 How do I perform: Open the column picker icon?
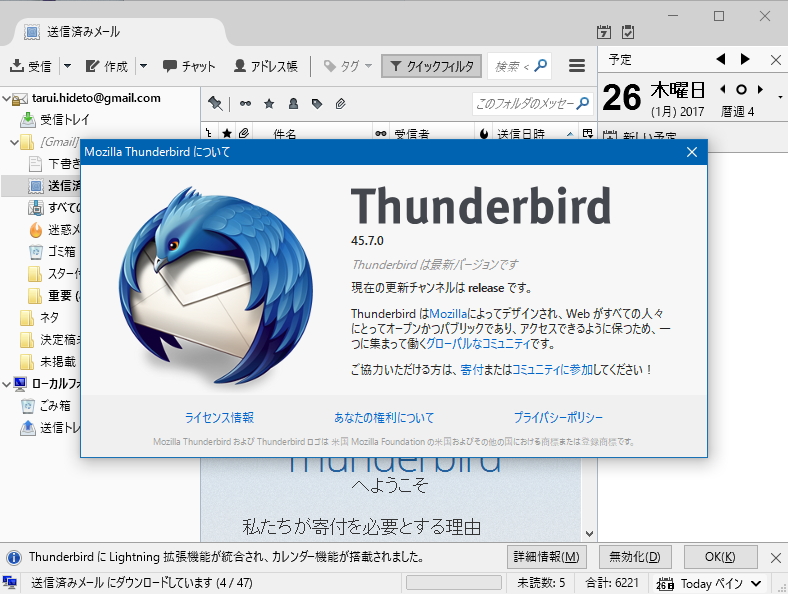[x=587, y=133]
